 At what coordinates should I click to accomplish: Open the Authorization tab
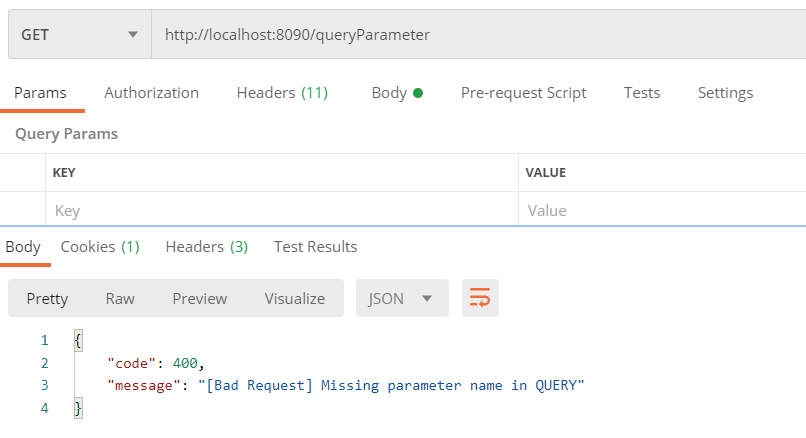[152, 93]
